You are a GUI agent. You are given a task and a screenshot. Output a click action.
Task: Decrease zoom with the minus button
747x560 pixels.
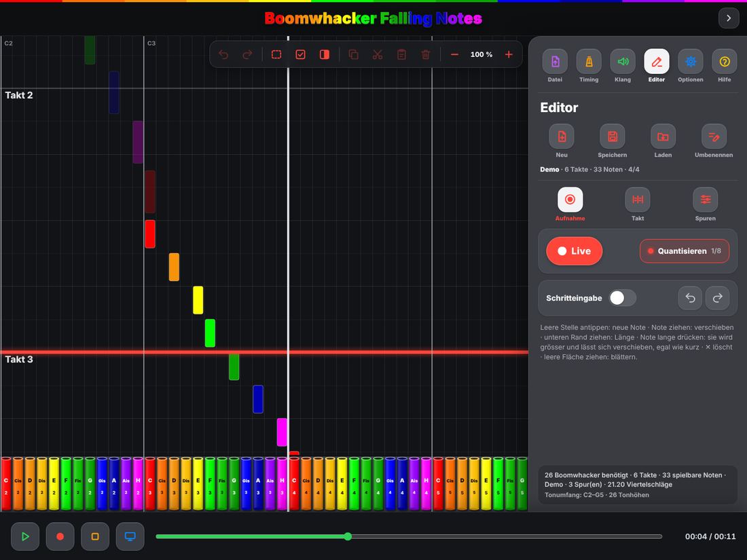(454, 55)
